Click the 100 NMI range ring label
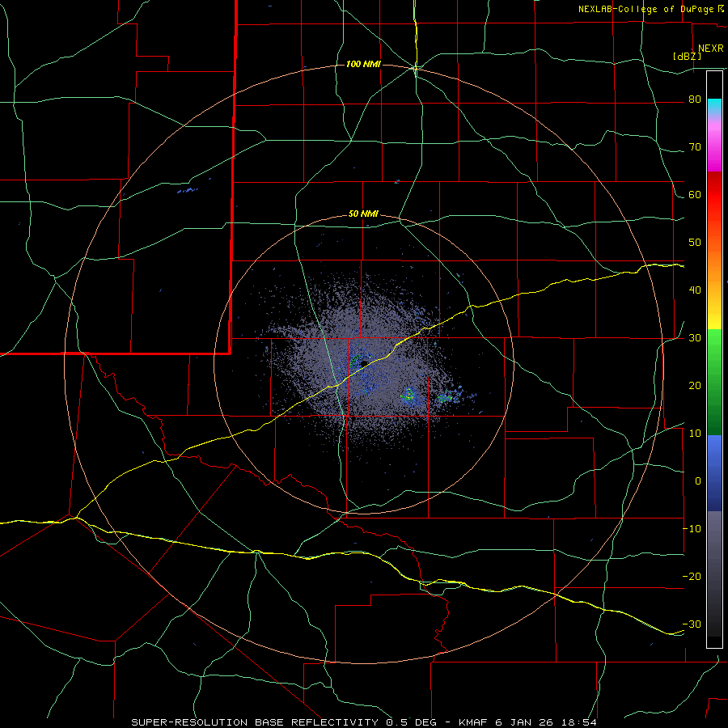The width and height of the screenshot is (728, 728). pos(363,64)
